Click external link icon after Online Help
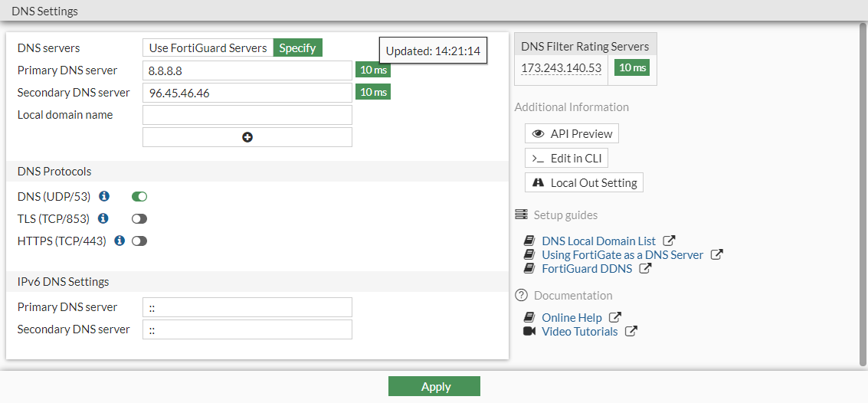868x403 pixels. [615, 317]
